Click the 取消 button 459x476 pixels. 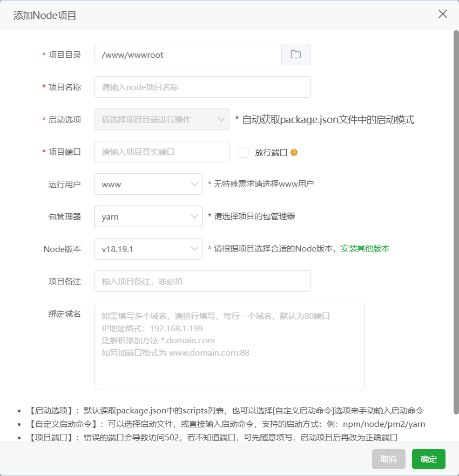388,459
